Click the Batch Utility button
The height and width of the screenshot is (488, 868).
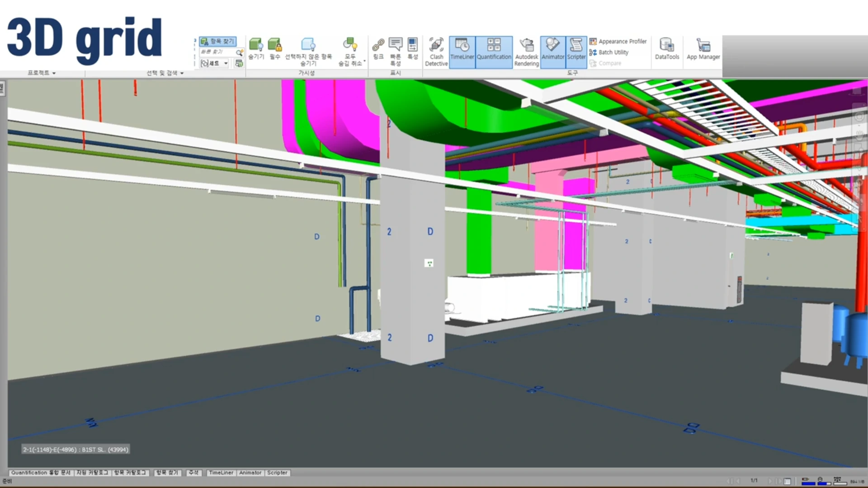[609, 52]
